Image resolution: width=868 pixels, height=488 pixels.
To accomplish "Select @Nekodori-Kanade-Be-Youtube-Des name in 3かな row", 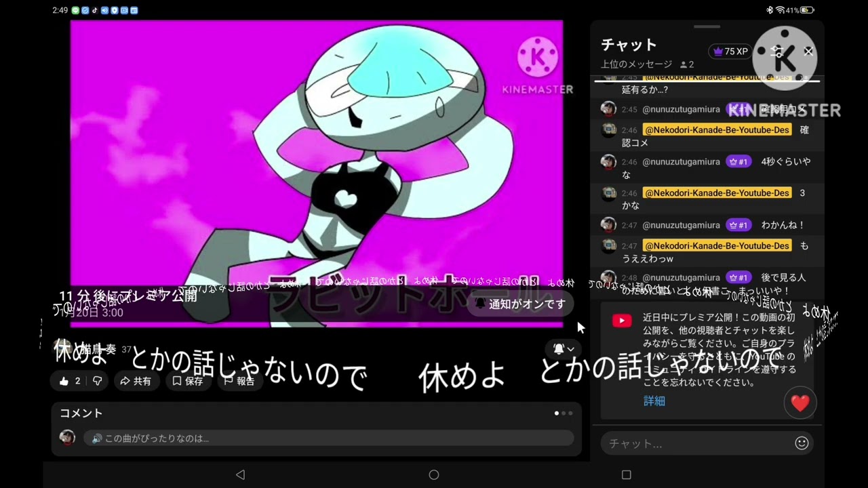I will point(717,193).
